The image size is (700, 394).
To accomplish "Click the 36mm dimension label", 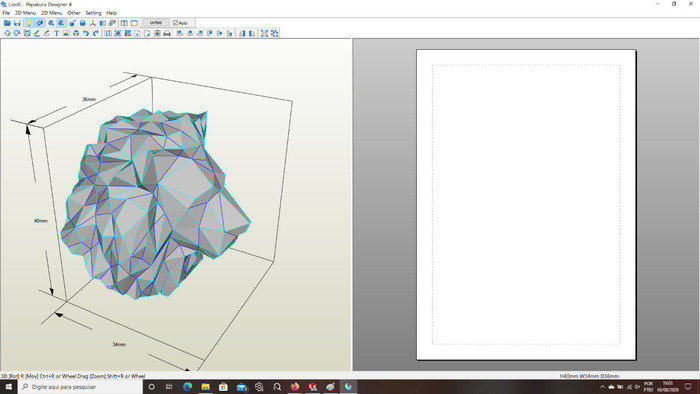I will pyautogui.click(x=89, y=99).
